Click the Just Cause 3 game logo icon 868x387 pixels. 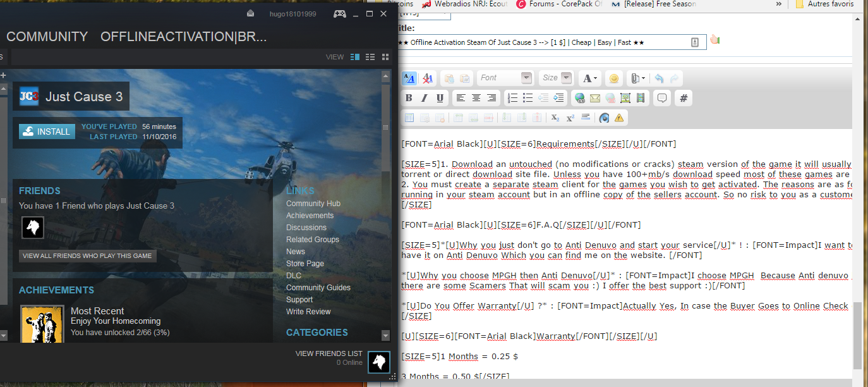pos(29,96)
